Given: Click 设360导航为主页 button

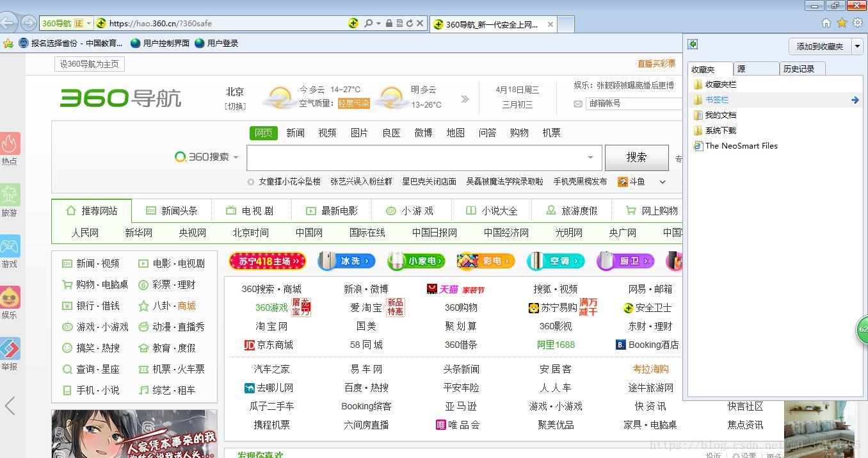Looking at the screenshot, I should pos(90,64).
